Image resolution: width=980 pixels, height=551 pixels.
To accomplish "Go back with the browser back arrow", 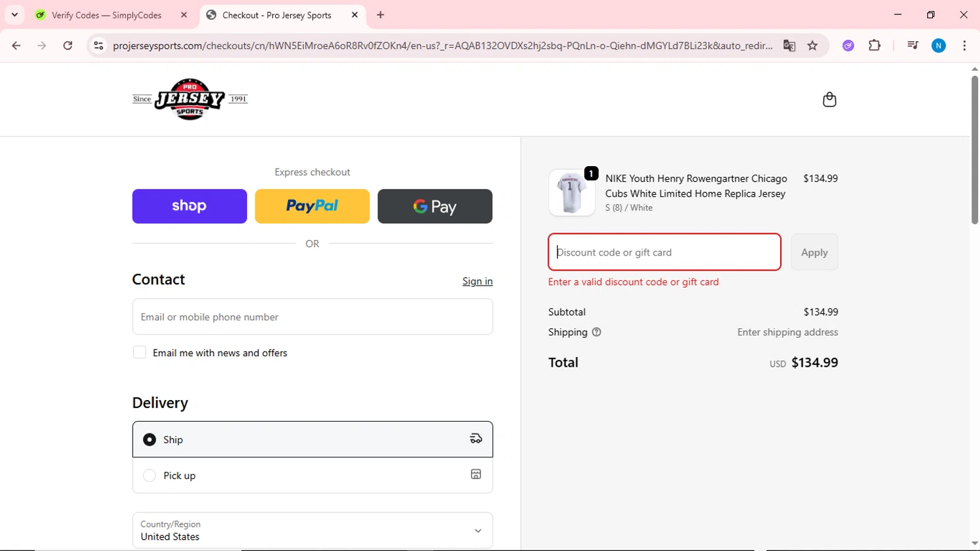I will [x=16, y=46].
